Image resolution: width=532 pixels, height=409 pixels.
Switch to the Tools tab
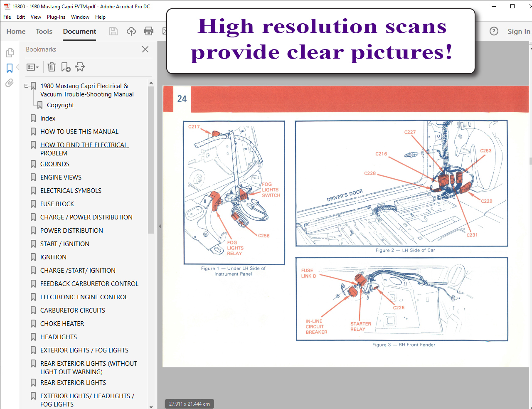[x=44, y=31]
